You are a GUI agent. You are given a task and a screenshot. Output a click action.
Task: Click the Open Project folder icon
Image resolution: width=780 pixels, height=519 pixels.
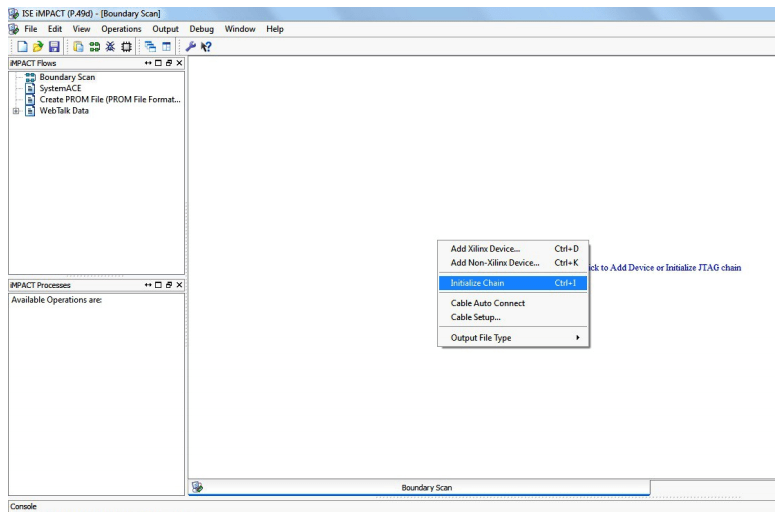37,46
